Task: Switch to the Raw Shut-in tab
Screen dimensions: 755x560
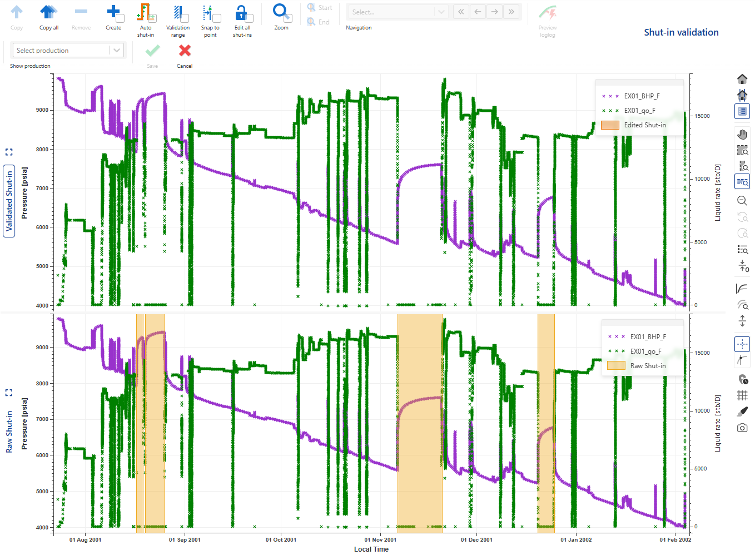Action: click(x=9, y=432)
